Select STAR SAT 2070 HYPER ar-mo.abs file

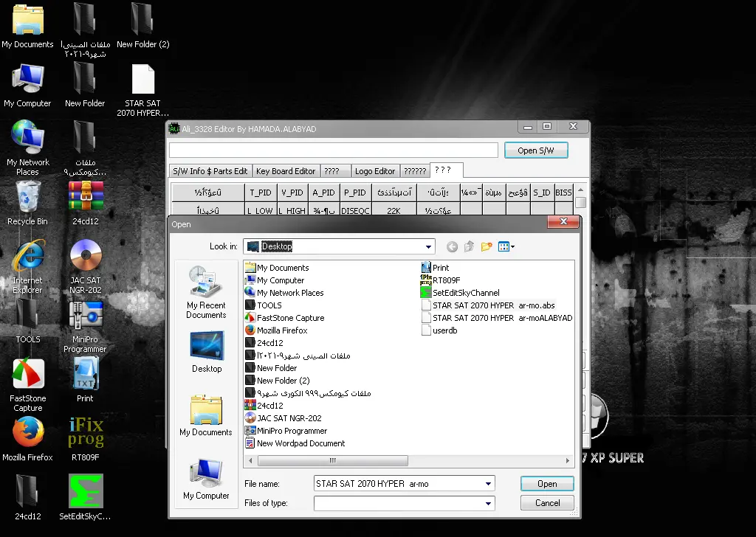488,305
